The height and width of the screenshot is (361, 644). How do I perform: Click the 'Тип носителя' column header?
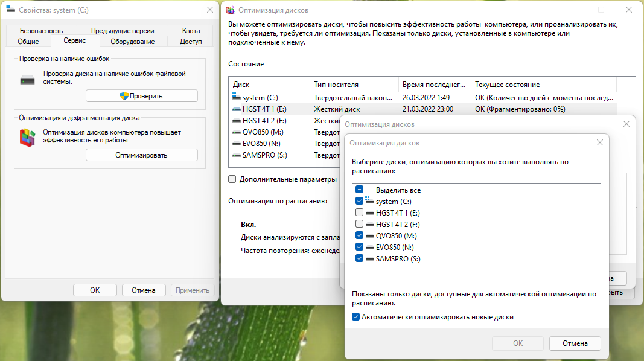click(x=354, y=84)
